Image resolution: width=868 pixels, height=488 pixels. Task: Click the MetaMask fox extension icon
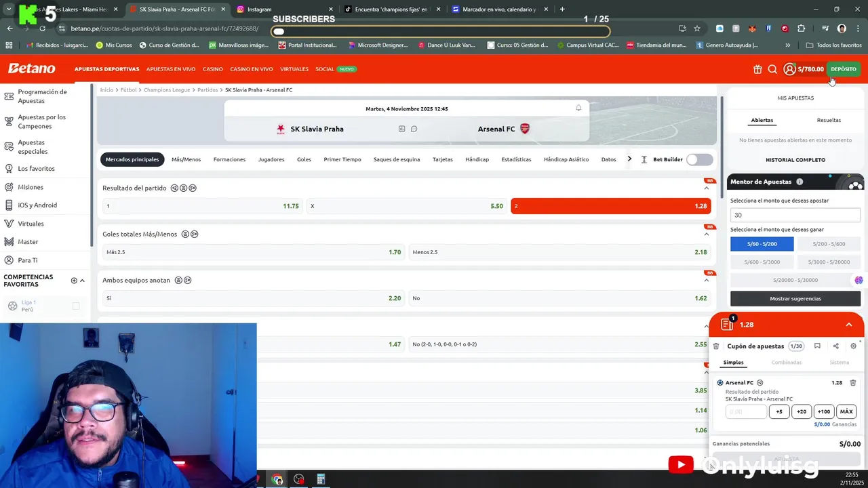752,28
